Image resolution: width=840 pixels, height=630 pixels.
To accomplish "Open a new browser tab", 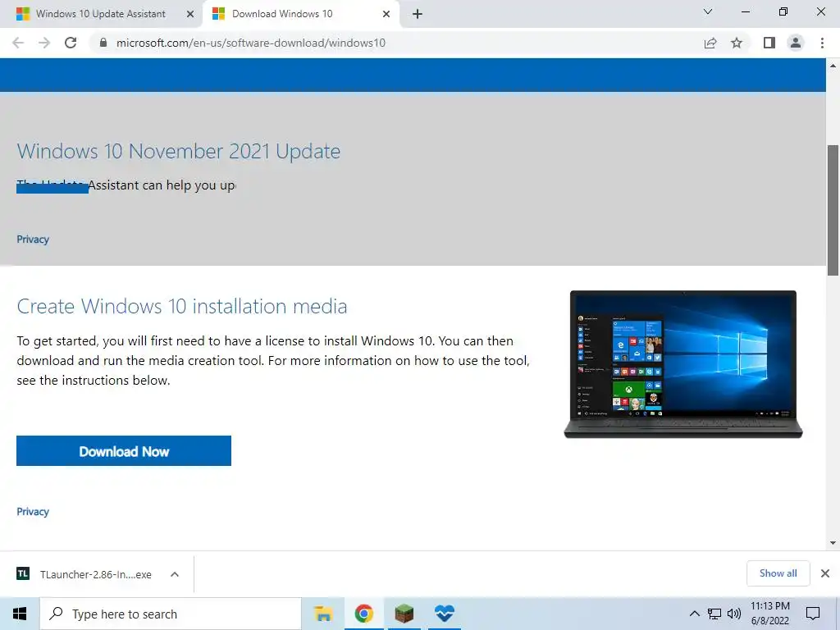I will (418, 15).
